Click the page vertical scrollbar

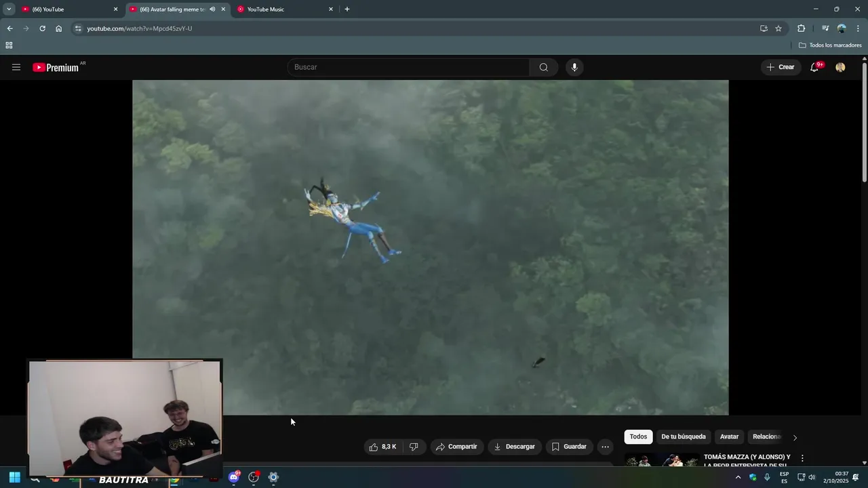tap(865, 122)
